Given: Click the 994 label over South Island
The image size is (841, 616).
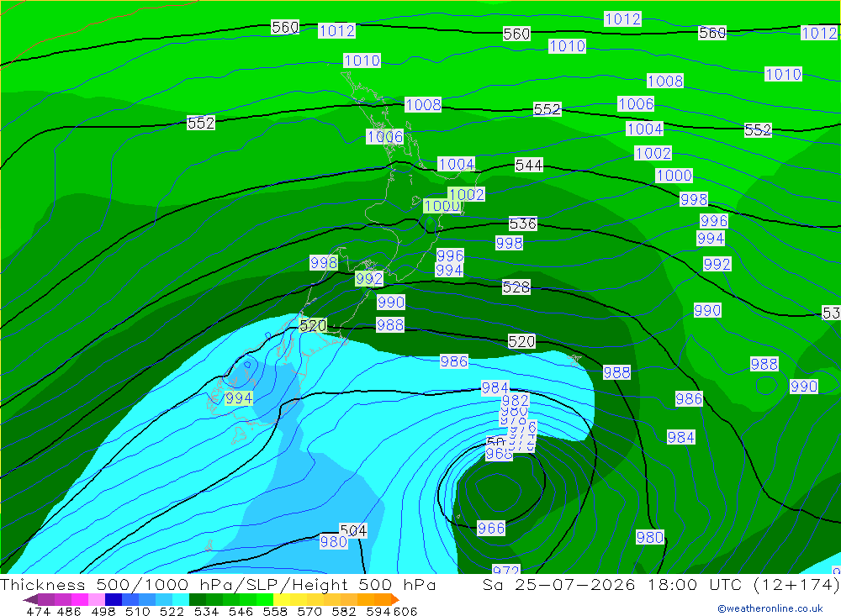Looking at the screenshot, I should [239, 398].
